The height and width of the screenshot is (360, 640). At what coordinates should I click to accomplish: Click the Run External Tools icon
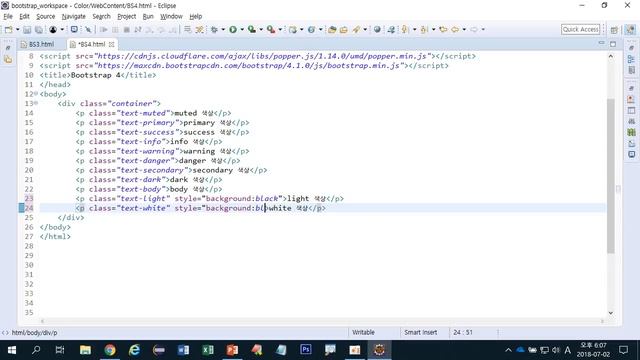coord(271,29)
